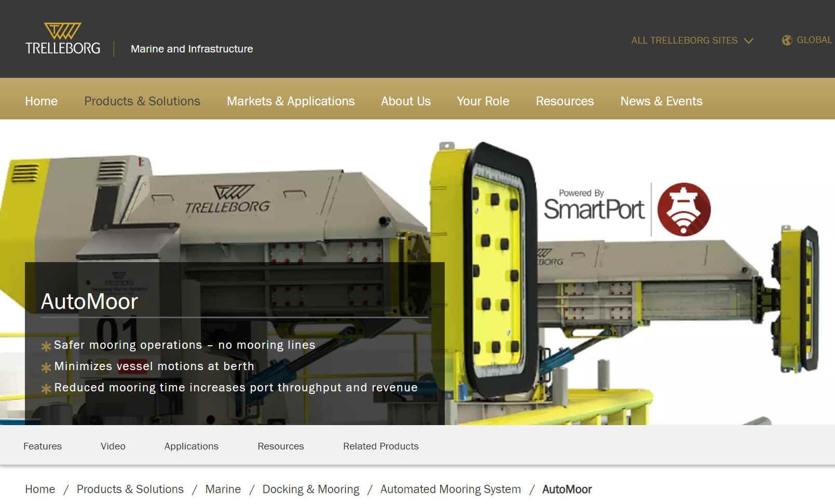Jump to Video section tab

coord(113,446)
